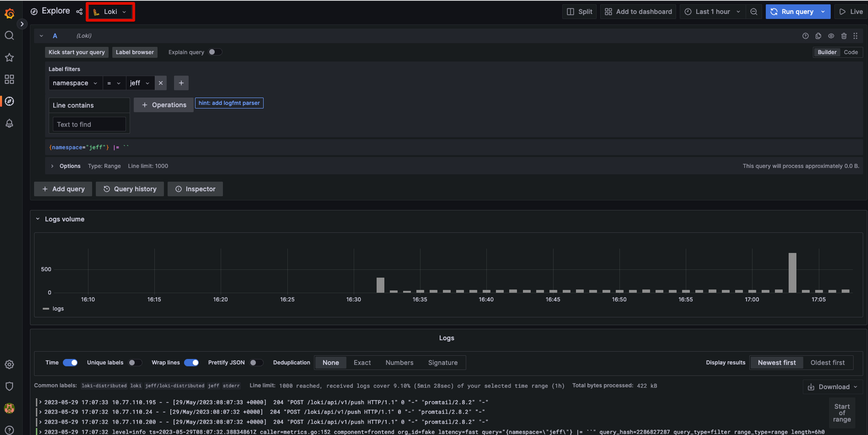Click the share shortened link icon
The width and height of the screenshot is (868, 435).
click(x=79, y=12)
